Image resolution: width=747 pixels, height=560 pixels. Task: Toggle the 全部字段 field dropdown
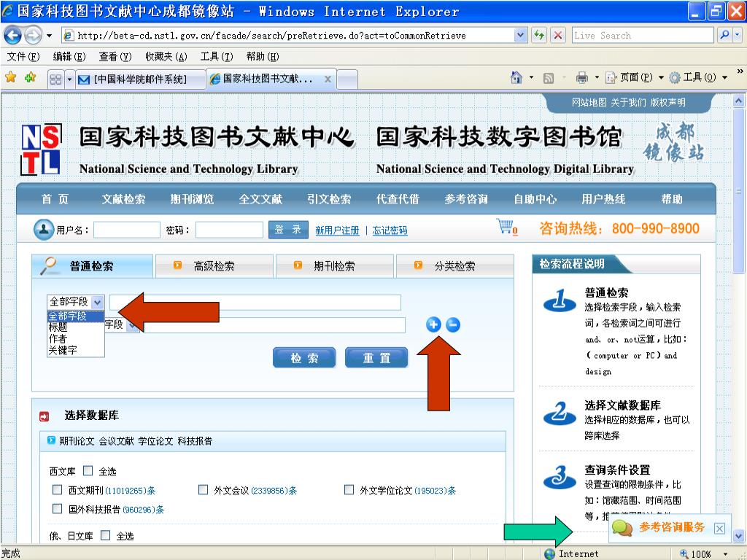[97, 302]
